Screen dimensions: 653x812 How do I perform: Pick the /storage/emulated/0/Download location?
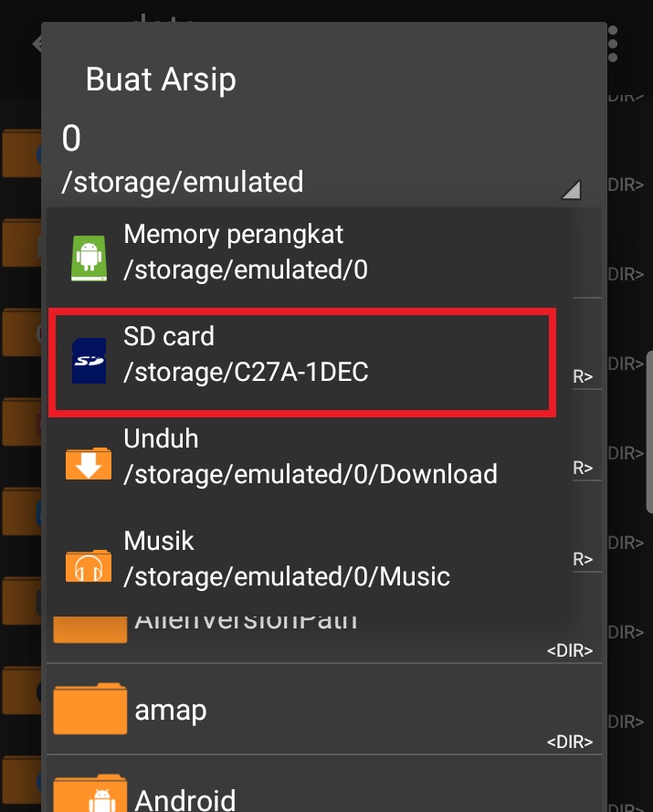(x=311, y=474)
